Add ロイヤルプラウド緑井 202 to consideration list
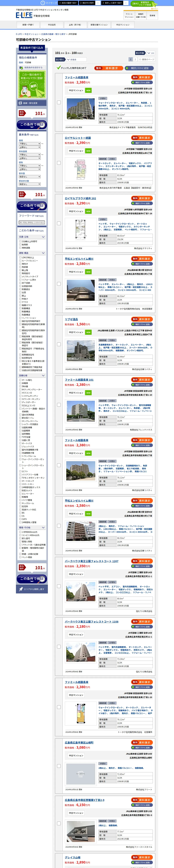This screenshot has width=174, height=868. (142, 203)
